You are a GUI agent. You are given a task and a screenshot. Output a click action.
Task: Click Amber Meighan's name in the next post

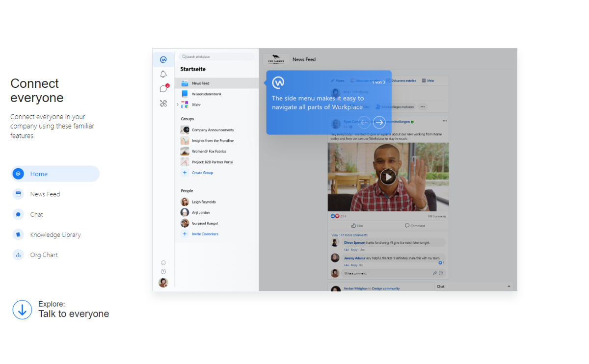355,288
